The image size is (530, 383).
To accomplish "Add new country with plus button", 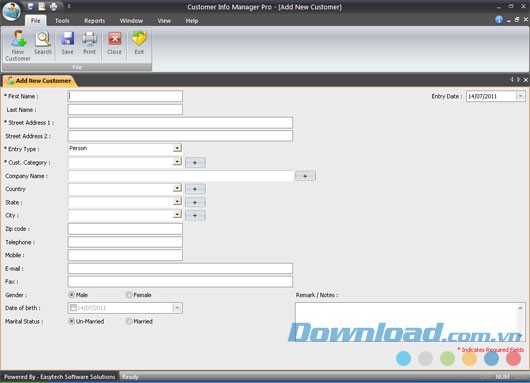I will 195,189.
